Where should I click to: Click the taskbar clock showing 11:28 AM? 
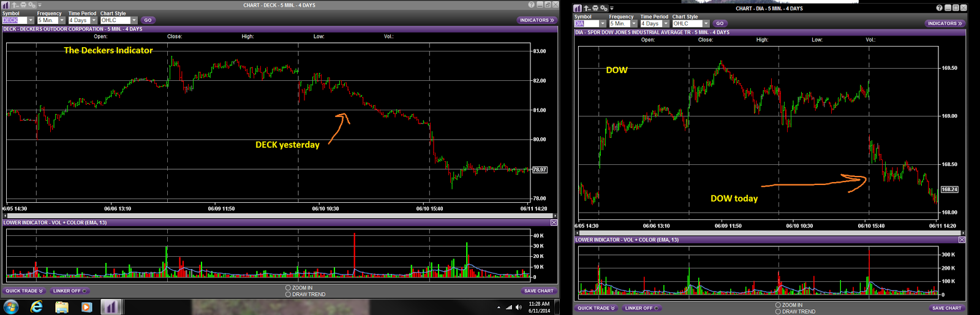pyautogui.click(x=539, y=307)
